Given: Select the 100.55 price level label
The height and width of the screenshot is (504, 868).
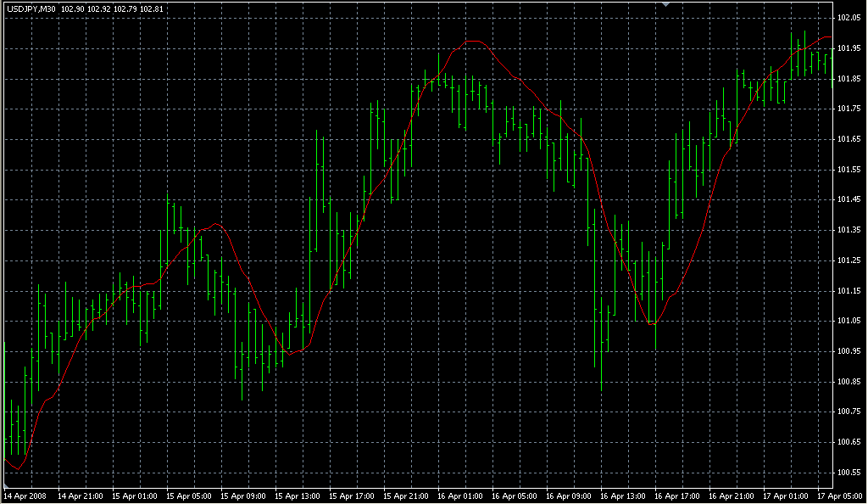Looking at the screenshot, I should 849,472.
